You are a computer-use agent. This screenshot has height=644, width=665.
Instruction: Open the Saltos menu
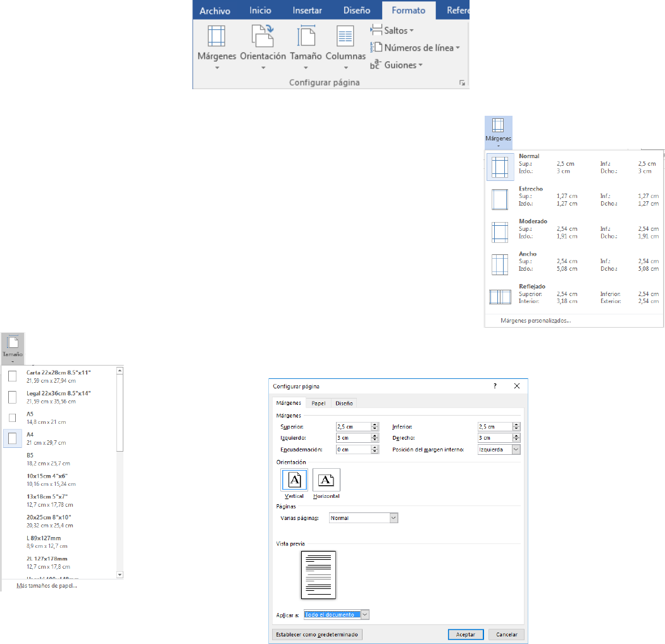tap(392, 30)
